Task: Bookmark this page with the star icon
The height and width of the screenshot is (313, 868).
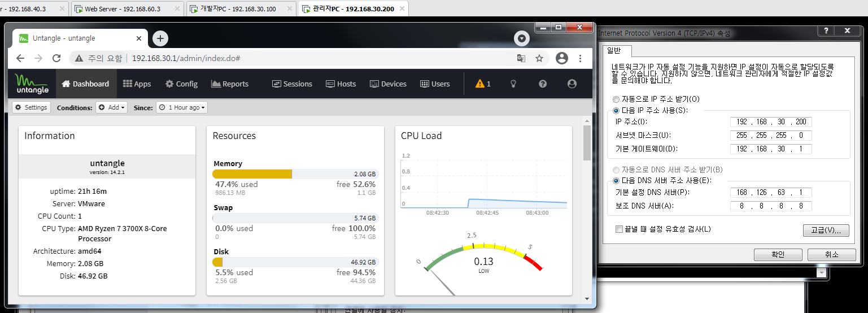Action: tap(539, 58)
